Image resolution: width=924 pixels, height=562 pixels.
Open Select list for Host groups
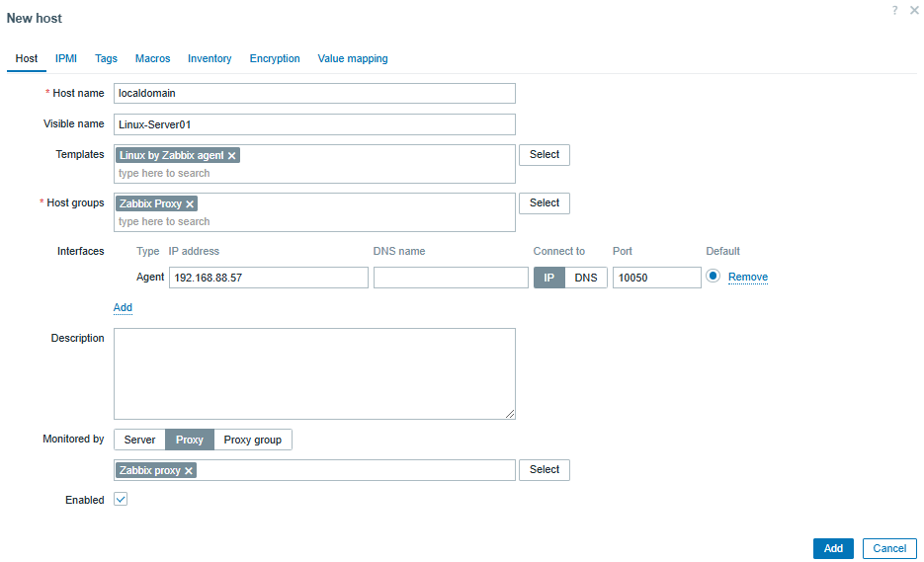pyautogui.click(x=544, y=203)
